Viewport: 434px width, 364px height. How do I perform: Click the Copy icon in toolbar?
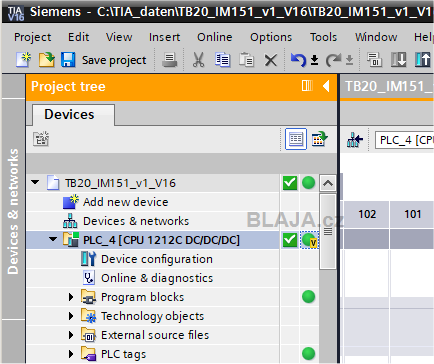(222, 60)
